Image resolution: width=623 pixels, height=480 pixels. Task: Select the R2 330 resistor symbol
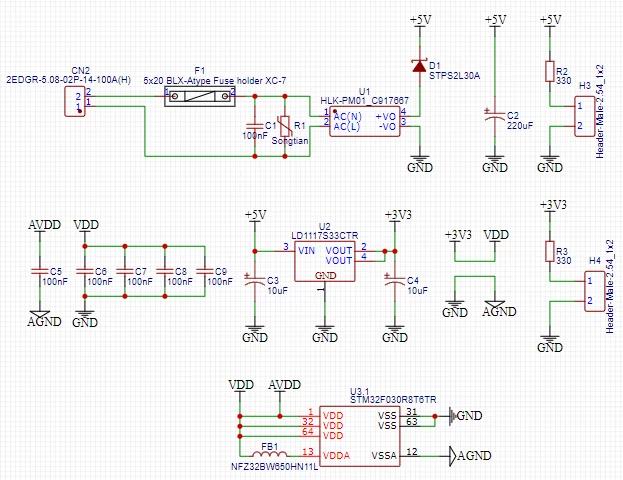coord(550,72)
